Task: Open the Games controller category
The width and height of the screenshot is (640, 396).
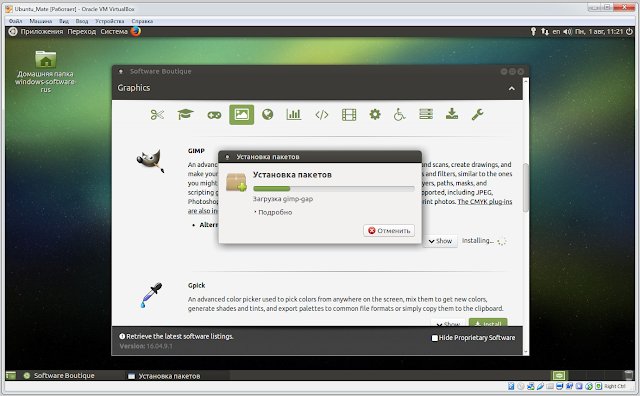Action: click(214, 116)
